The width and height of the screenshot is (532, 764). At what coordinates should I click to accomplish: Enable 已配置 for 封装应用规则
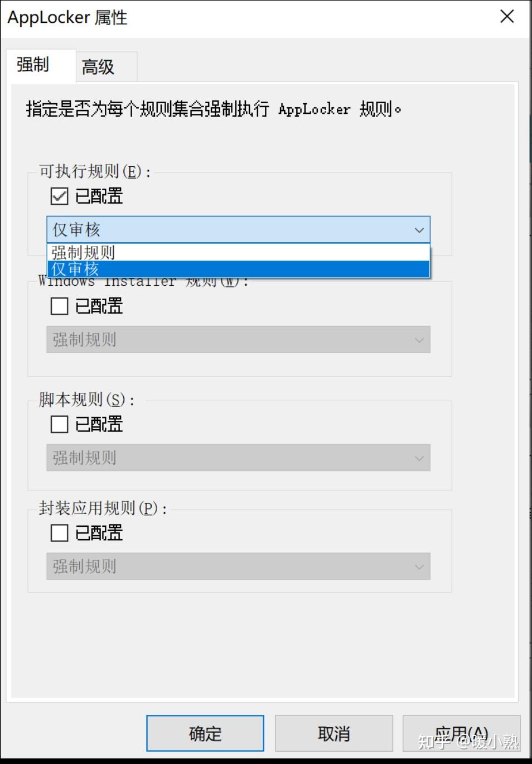click(59, 533)
